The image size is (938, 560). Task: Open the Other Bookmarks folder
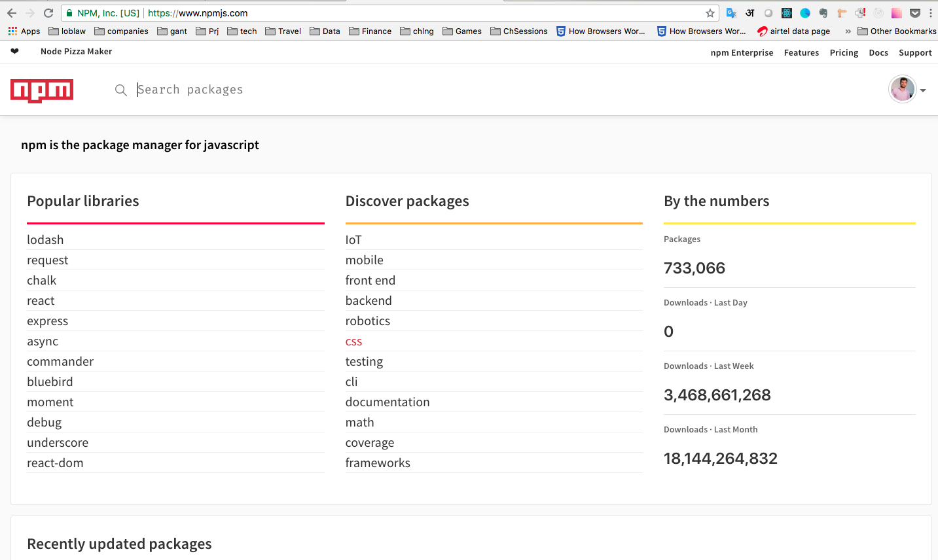click(x=897, y=31)
